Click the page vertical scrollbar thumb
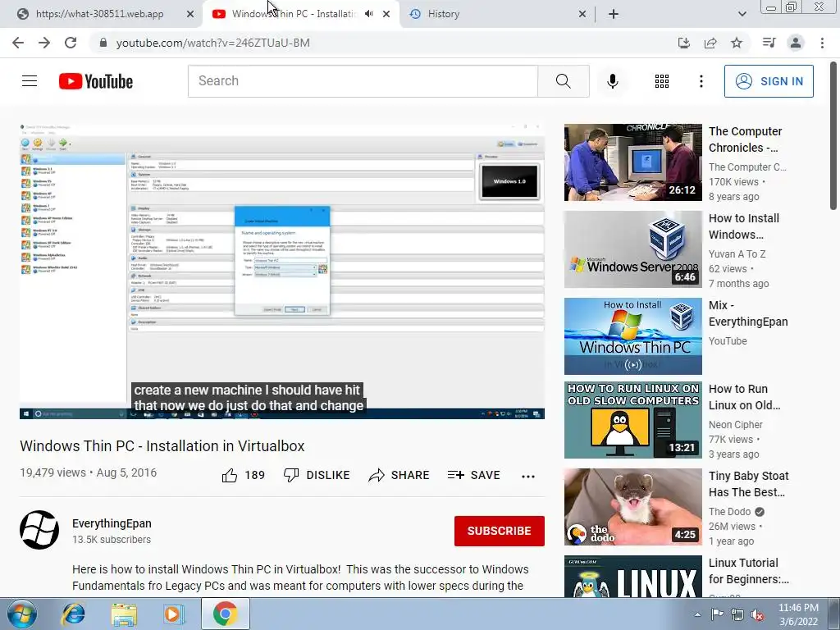Screen dimensions: 840x630 [833, 135]
